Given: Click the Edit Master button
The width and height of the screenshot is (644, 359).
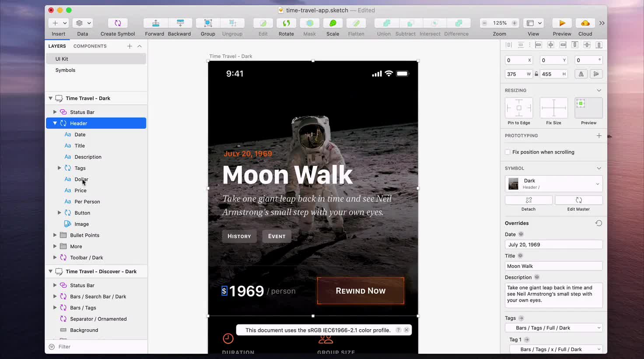Looking at the screenshot, I should pyautogui.click(x=579, y=200).
